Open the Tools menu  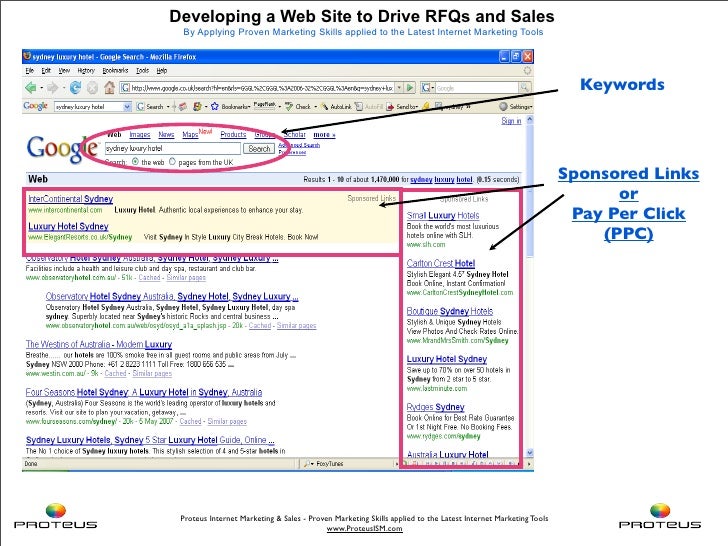(143, 71)
